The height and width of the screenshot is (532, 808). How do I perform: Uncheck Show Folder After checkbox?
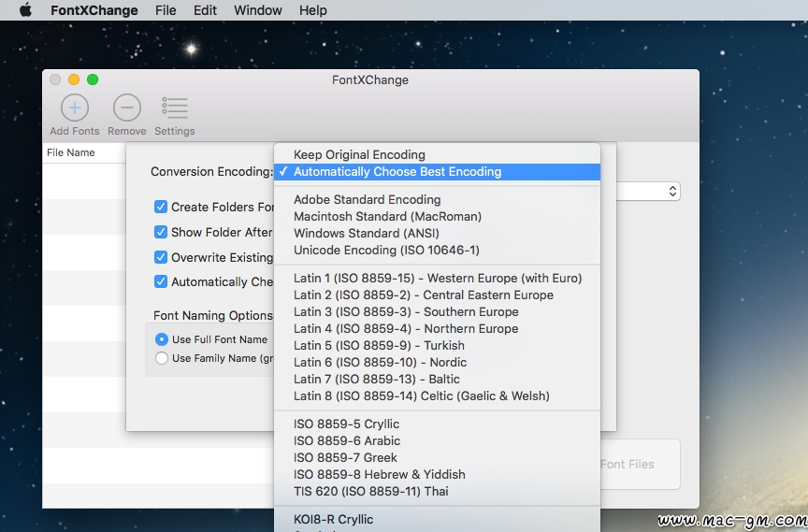point(161,232)
